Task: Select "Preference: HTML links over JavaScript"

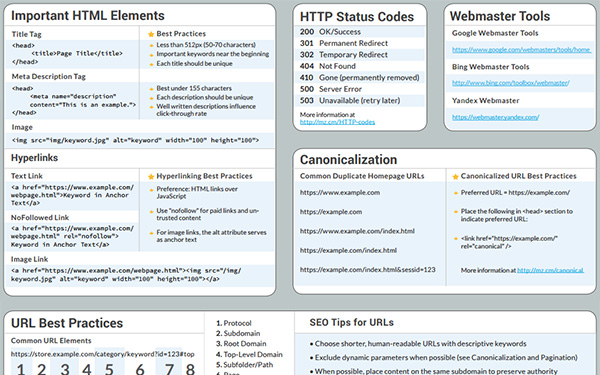Action: (197, 192)
